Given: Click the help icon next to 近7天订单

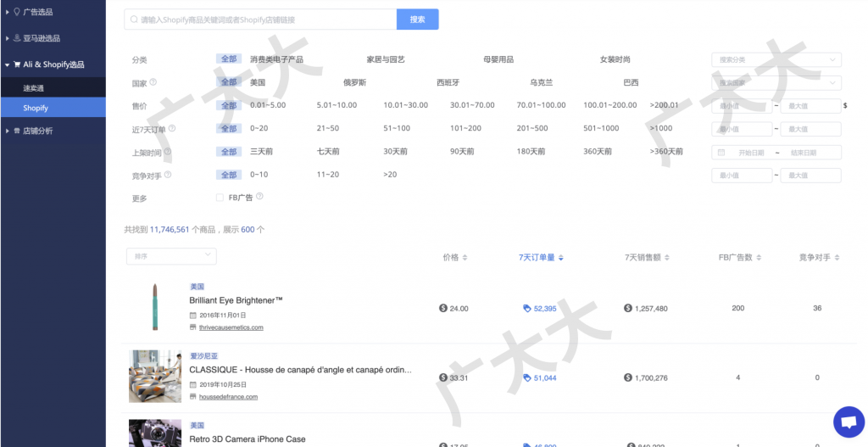Looking at the screenshot, I should point(172,128).
